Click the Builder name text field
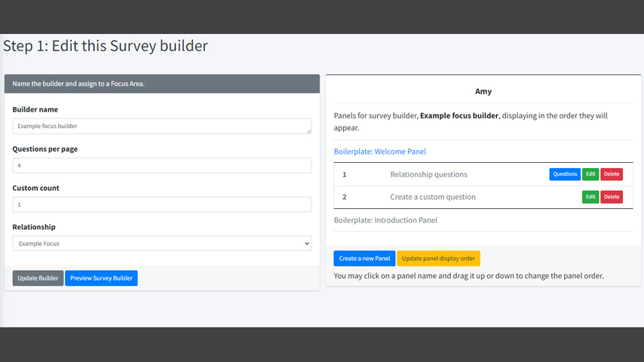 point(162,126)
